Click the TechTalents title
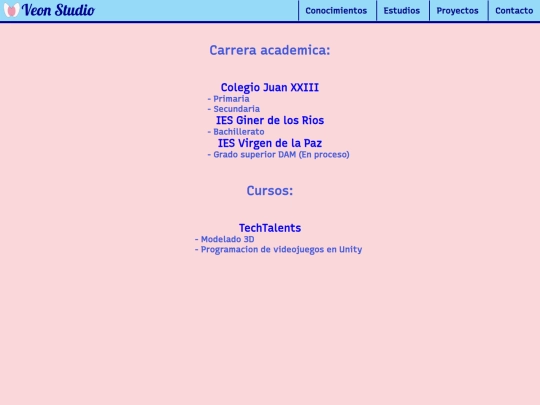The image size is (540, 405). pyautogui.click(x=270, y=228)
